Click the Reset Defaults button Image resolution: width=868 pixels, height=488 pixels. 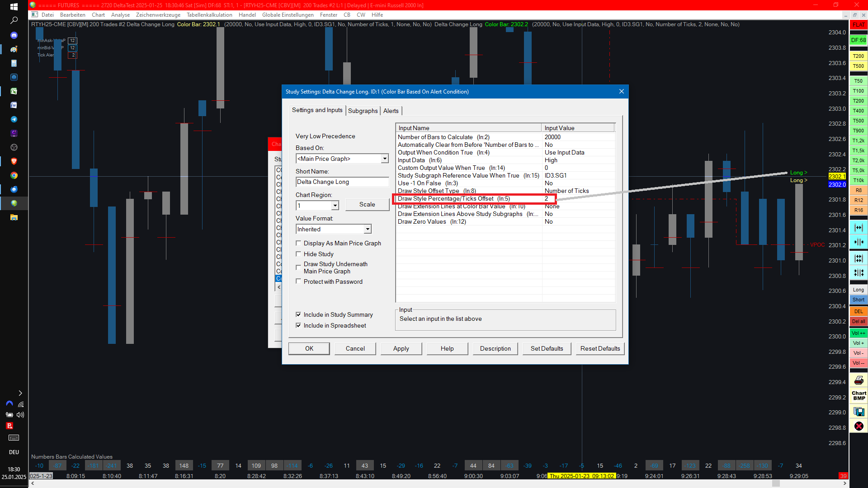[x=600, y=348]
